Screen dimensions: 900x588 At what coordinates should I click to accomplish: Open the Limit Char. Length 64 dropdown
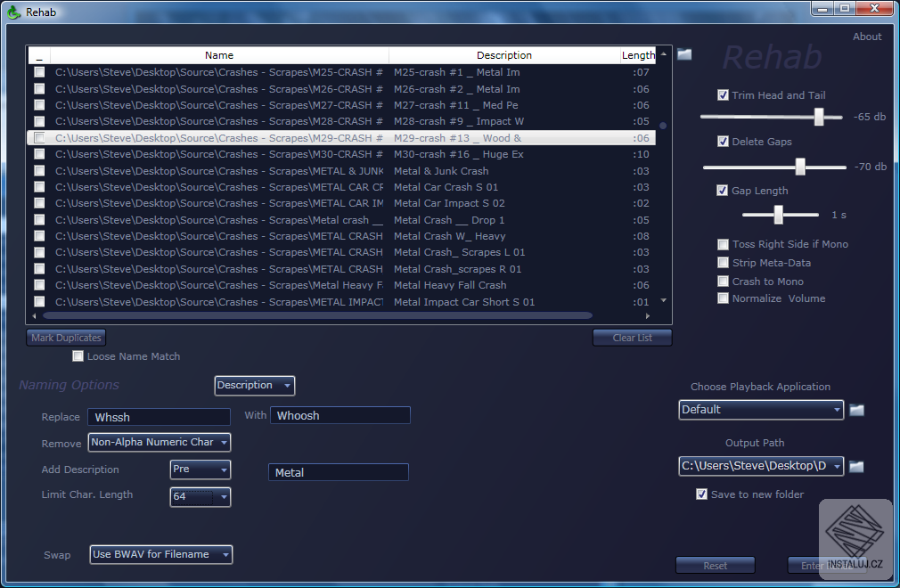click(200, 497)
